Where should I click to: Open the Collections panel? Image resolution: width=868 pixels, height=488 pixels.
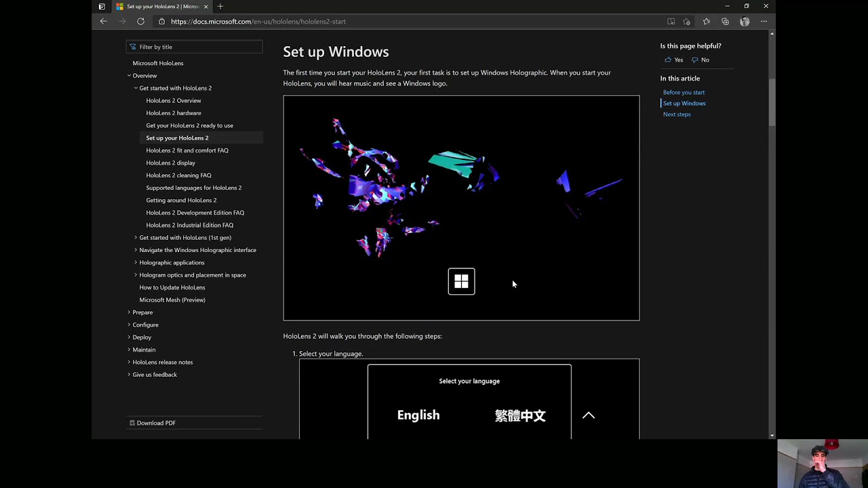tap(725, 21)
